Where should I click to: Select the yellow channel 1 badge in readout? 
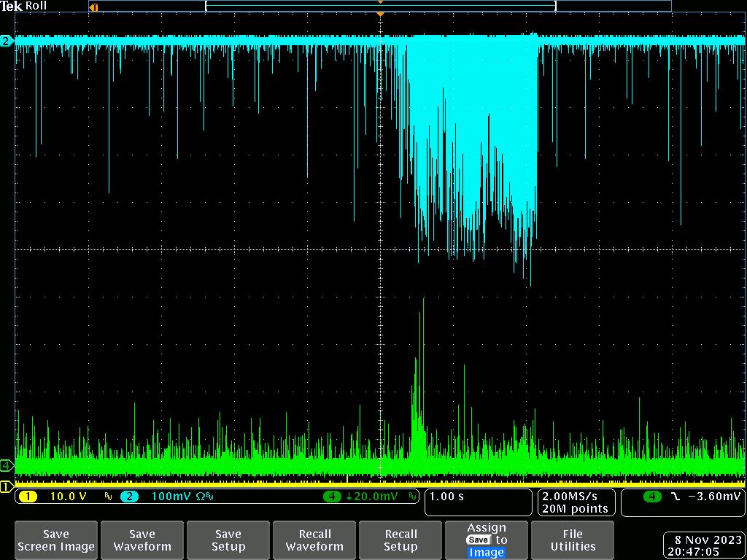(x=28, y=497)
